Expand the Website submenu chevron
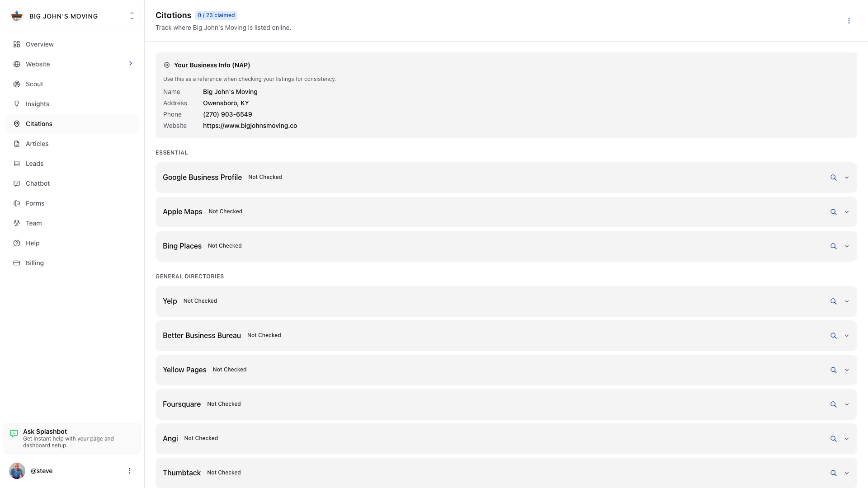 (x=131, y=64)
